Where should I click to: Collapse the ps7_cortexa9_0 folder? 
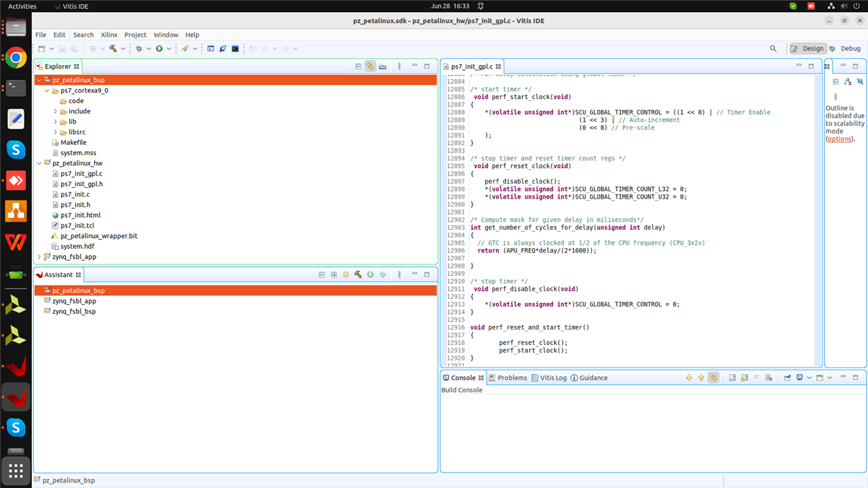(x=47, y=90)
